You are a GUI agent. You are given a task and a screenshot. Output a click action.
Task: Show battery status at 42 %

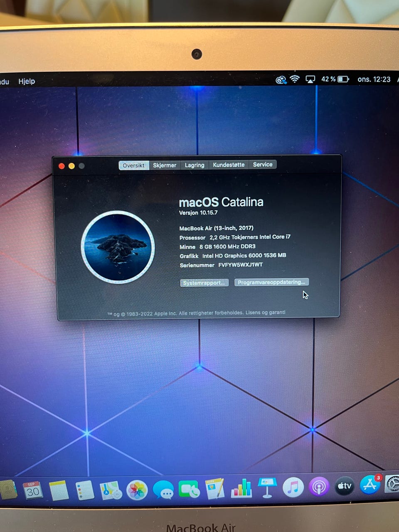[x=335, y=79]
